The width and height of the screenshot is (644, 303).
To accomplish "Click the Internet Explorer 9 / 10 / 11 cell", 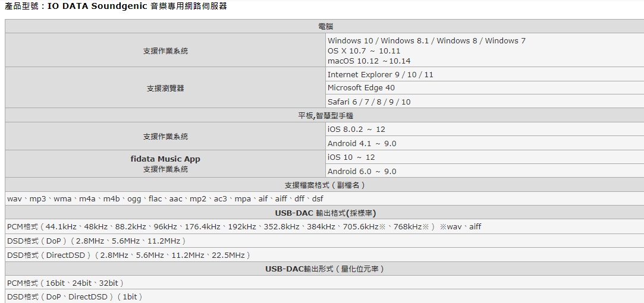I will pyautogui.click(x=380, y=75).
